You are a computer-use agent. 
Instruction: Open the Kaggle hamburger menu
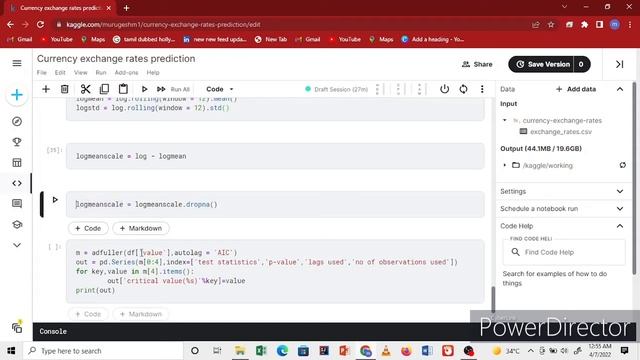[x=17, y=63]
